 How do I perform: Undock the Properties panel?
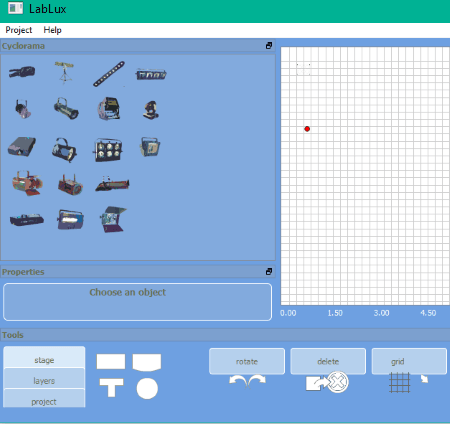(x=269, y=272)
